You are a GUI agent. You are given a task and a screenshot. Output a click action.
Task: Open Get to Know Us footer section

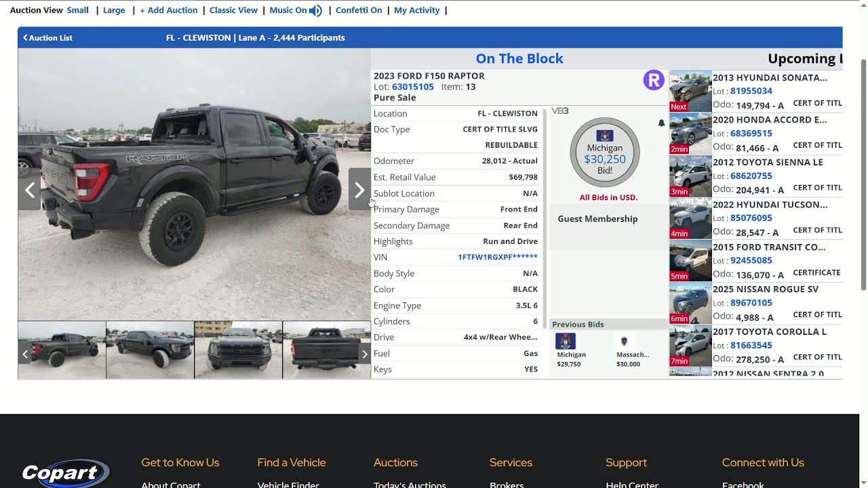(180, 462)
